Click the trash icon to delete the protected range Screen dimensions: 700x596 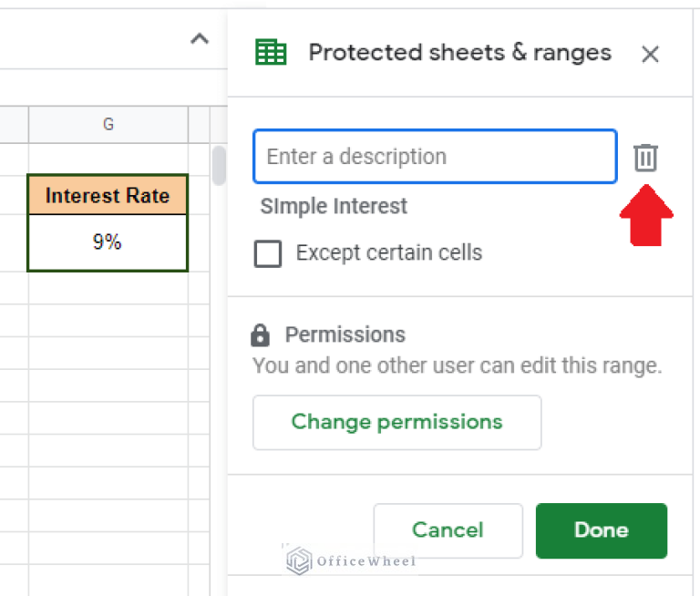pyautogui.click(x=645, y=158)
